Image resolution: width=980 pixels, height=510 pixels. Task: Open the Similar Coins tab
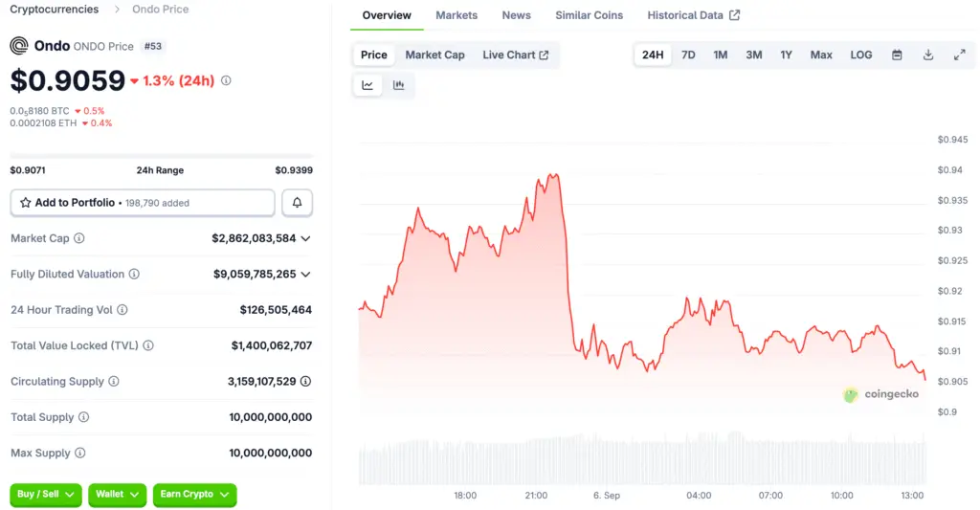point(589,15)
